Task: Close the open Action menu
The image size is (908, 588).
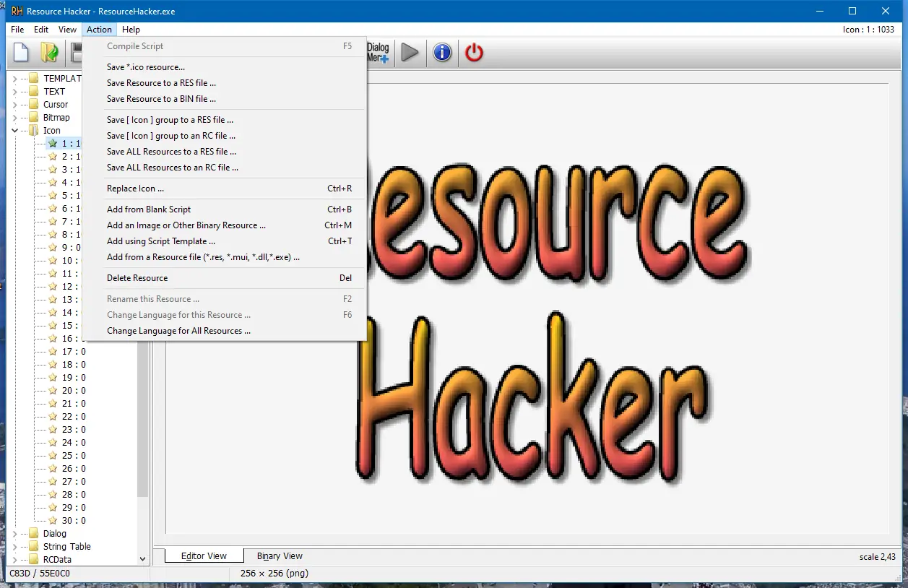Action: (x=99, y=30)
